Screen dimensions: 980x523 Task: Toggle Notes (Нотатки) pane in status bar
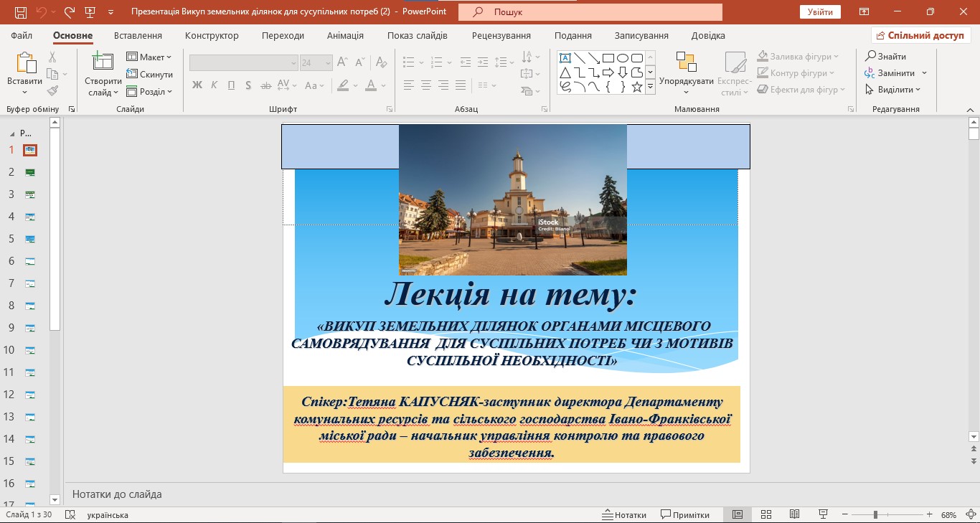[x=624, y=515]
